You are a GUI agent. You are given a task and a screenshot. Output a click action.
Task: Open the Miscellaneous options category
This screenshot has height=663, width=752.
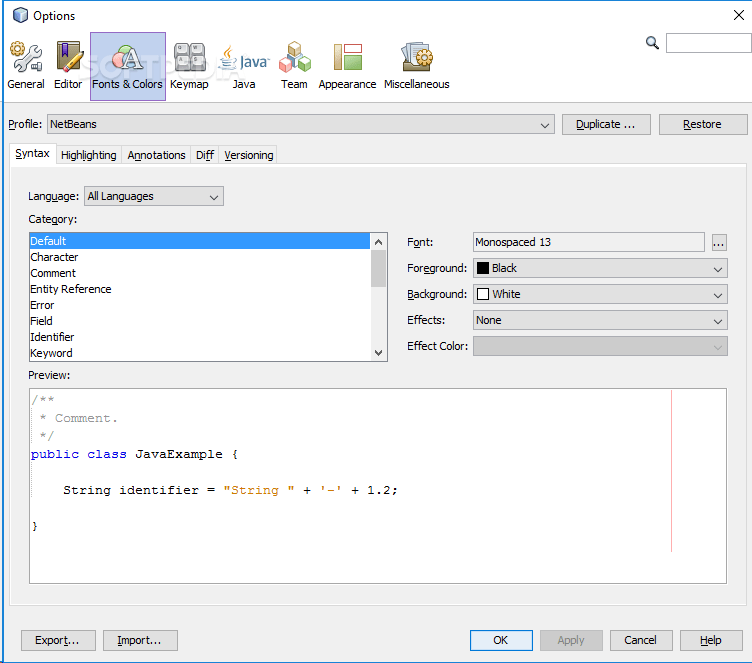[417, 66]
